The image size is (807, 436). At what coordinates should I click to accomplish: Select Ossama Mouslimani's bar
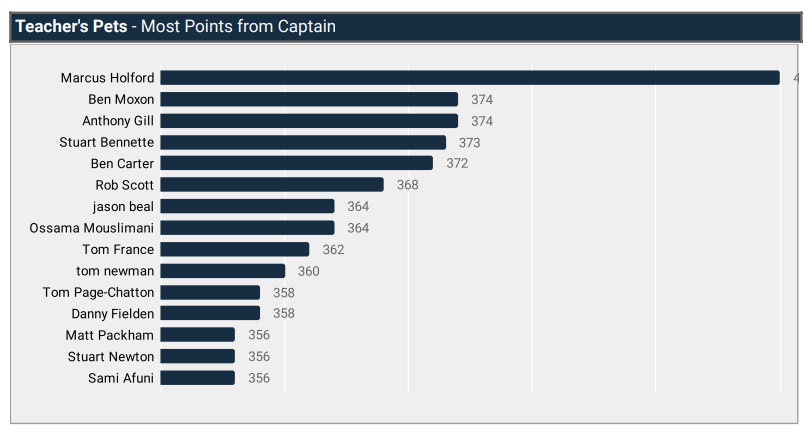click(x=247, y=228)
